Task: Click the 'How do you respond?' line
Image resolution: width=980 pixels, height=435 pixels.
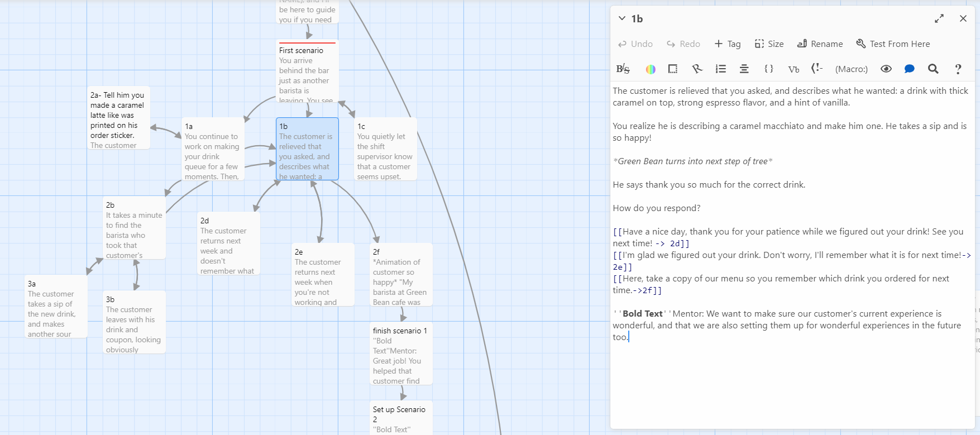Action: coord(657,208)
